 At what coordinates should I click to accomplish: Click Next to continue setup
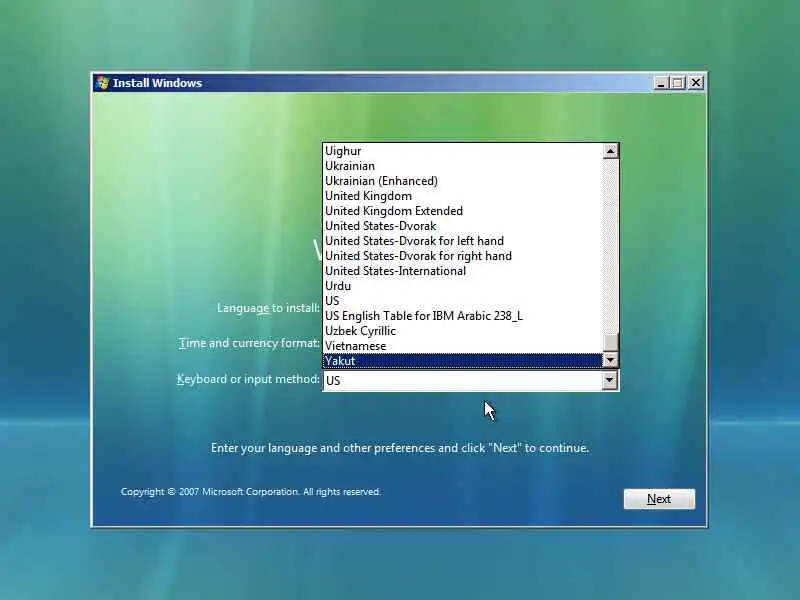pyautogui.click(x=659, y=499)
